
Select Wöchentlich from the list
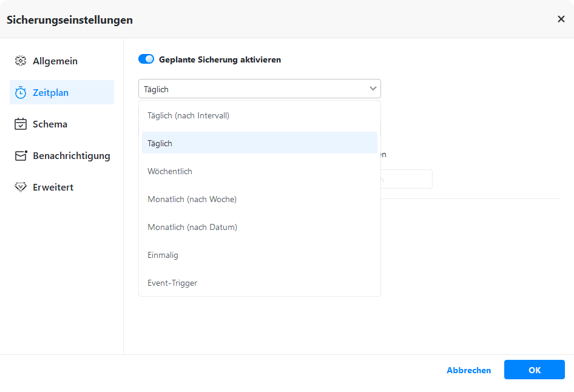point(170,171)
